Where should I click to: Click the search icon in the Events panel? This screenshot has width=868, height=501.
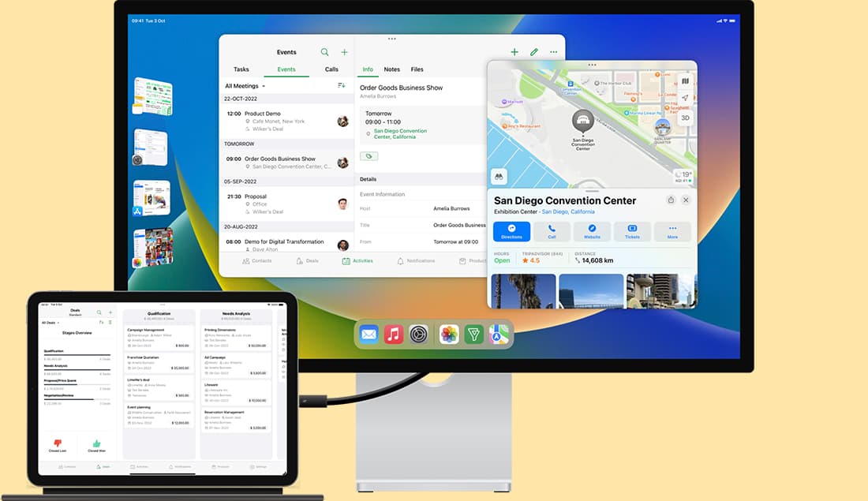click(x=324, y=52)
